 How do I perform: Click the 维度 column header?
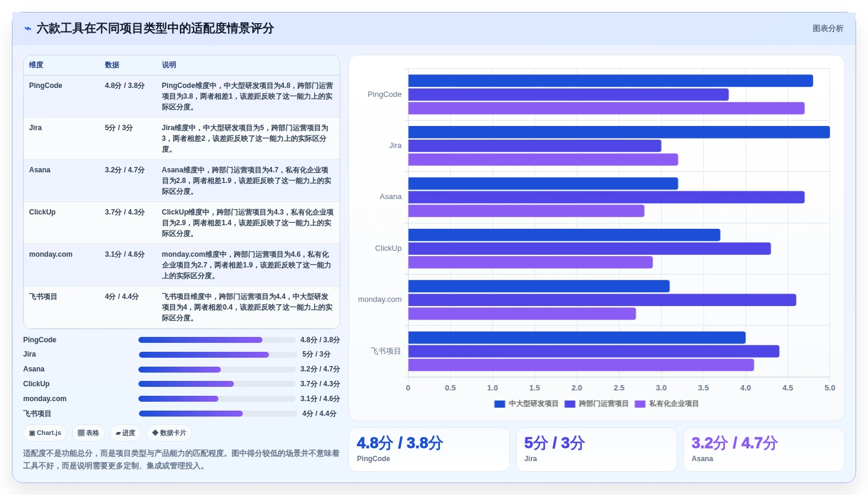[x=36, y=65]
